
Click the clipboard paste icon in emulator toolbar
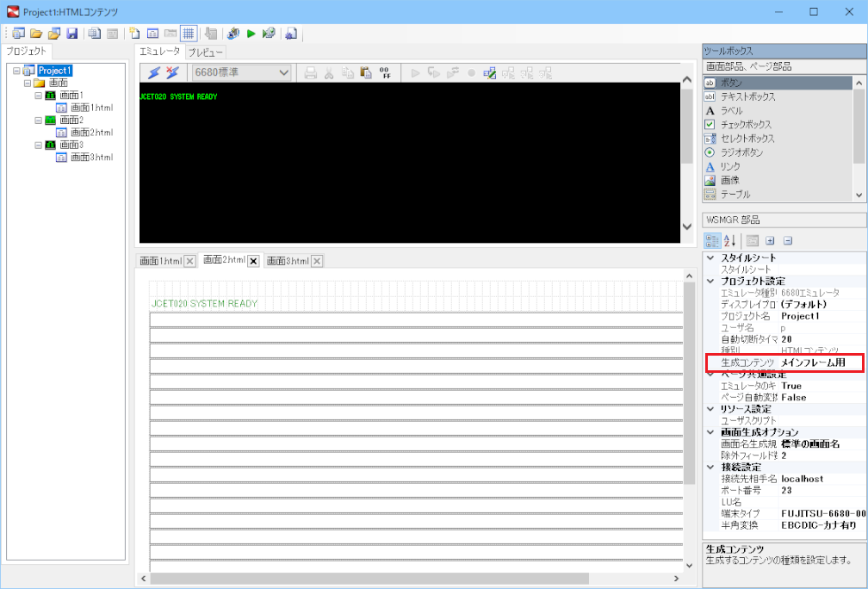365,72
